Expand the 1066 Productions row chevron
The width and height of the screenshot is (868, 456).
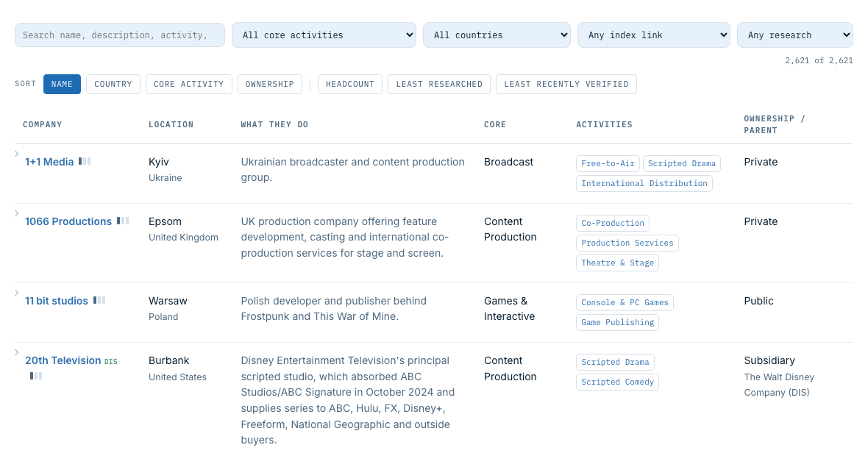17,213
